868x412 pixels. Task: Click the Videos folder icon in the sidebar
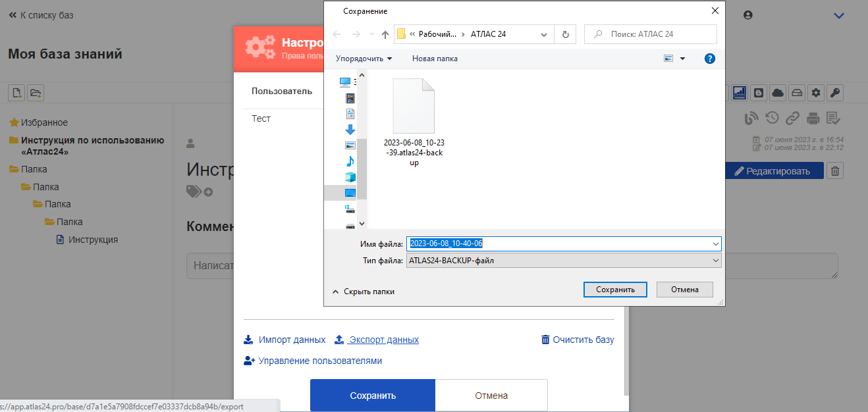pyautogui.click(x=350, y=98)
